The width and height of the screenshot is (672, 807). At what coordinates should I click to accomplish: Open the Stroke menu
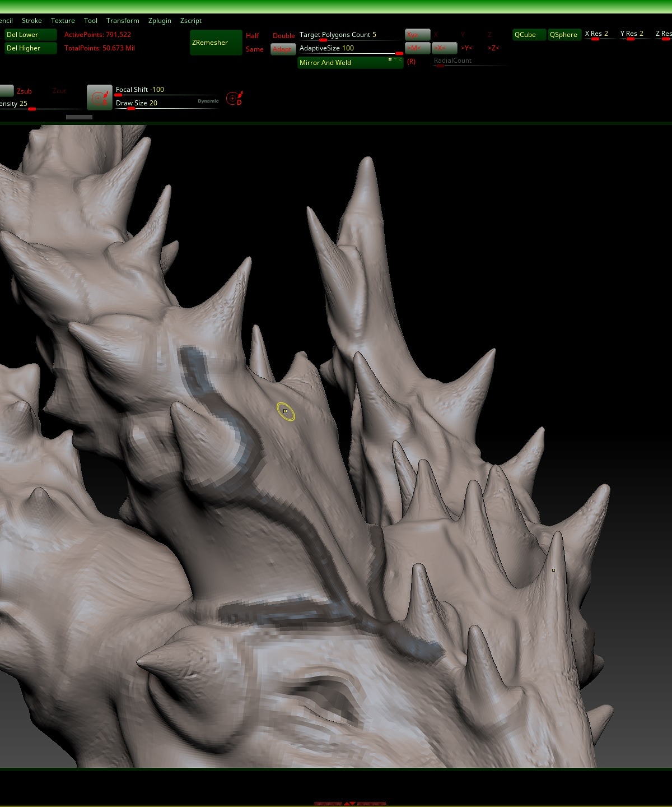click(32, 21)
